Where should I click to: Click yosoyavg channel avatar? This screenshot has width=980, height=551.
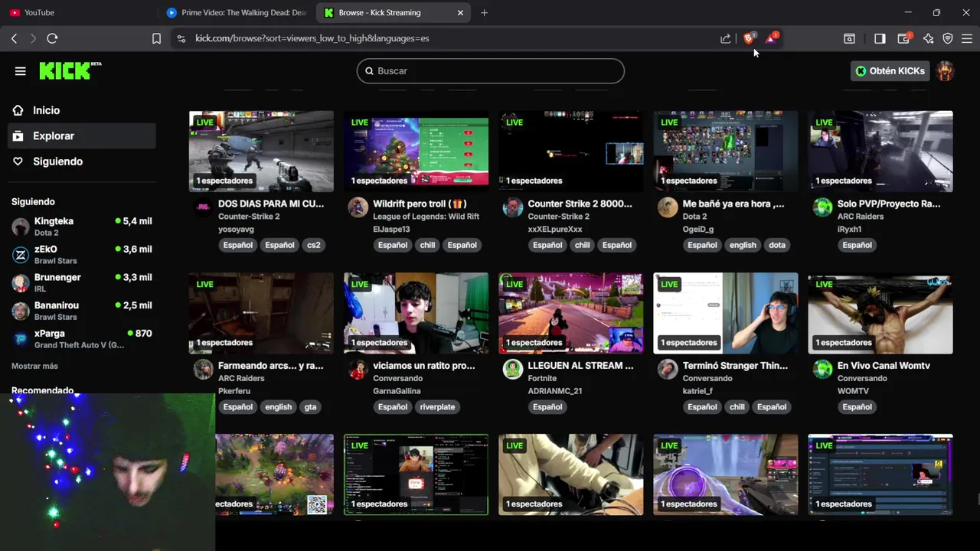tap(203, 207)
